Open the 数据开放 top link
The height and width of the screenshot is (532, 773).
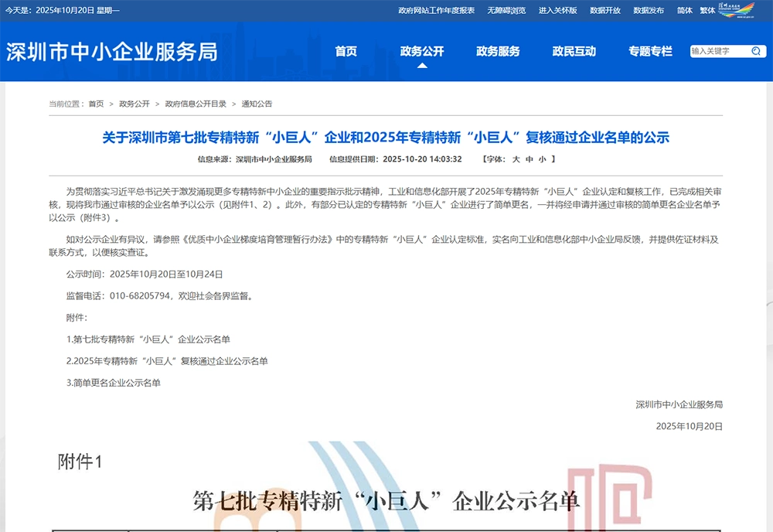tap(604, 10)
